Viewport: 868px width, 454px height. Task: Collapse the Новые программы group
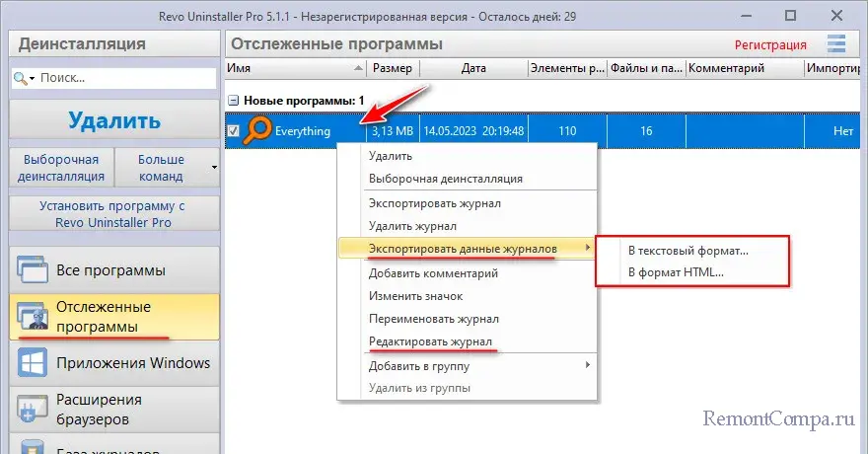[x=234, y=101]
